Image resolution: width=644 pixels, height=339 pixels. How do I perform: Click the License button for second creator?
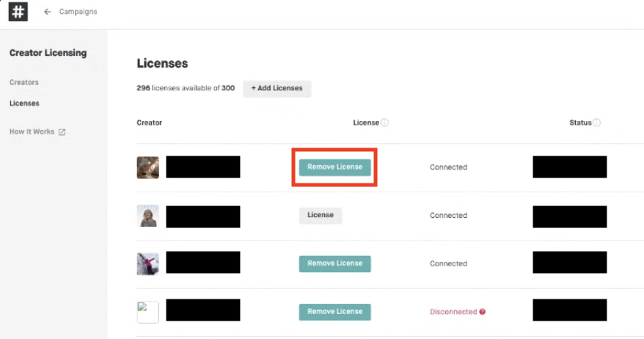pyautogui.click(x=320, y=215)
